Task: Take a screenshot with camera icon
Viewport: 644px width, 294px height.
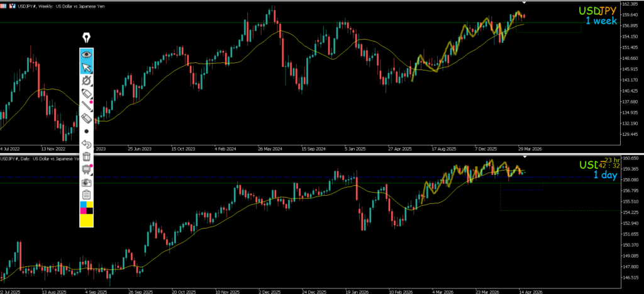Action: tap(86, 182)
